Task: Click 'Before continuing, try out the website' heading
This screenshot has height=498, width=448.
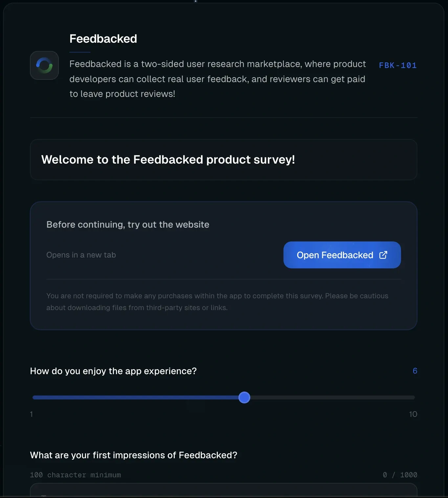Action: [128, 225]
